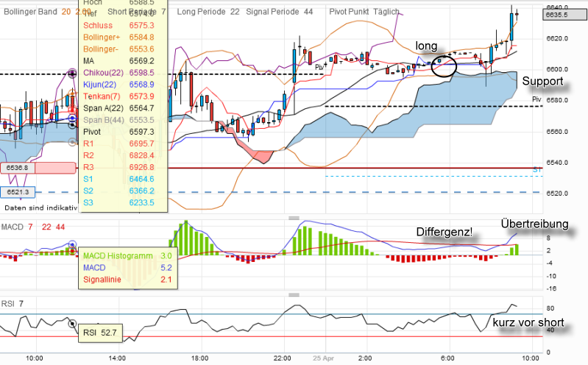Viewport: 588px width, 365px height.
Task: Click the 25 Apr date axis label
Action: pyautogui.click(x=323, y=358)
